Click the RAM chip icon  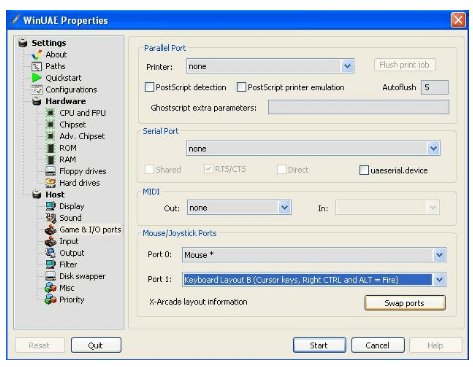(50, 160)
